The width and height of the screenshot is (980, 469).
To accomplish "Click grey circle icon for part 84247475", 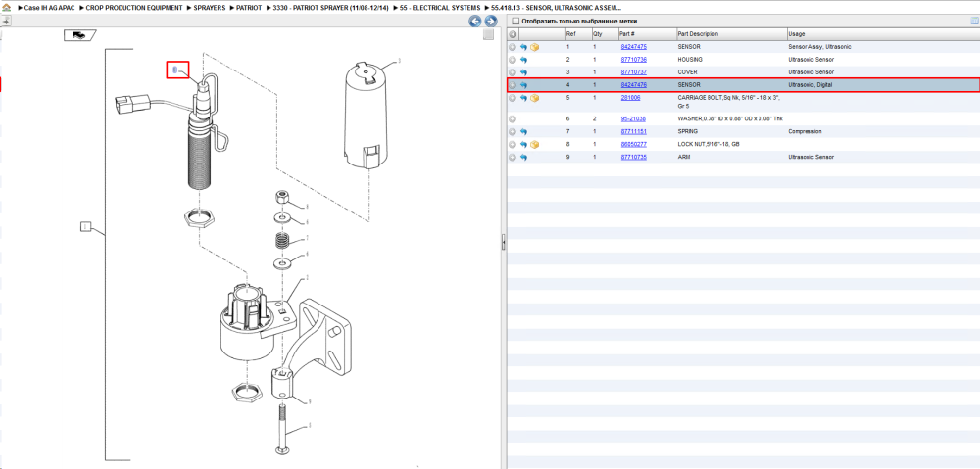I will coord(513,47).
